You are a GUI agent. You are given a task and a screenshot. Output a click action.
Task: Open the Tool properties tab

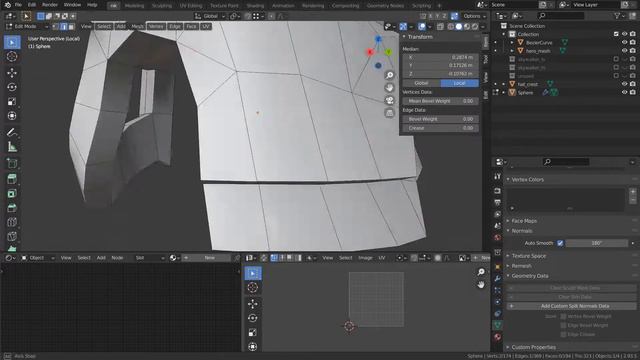tap(497, 176)
